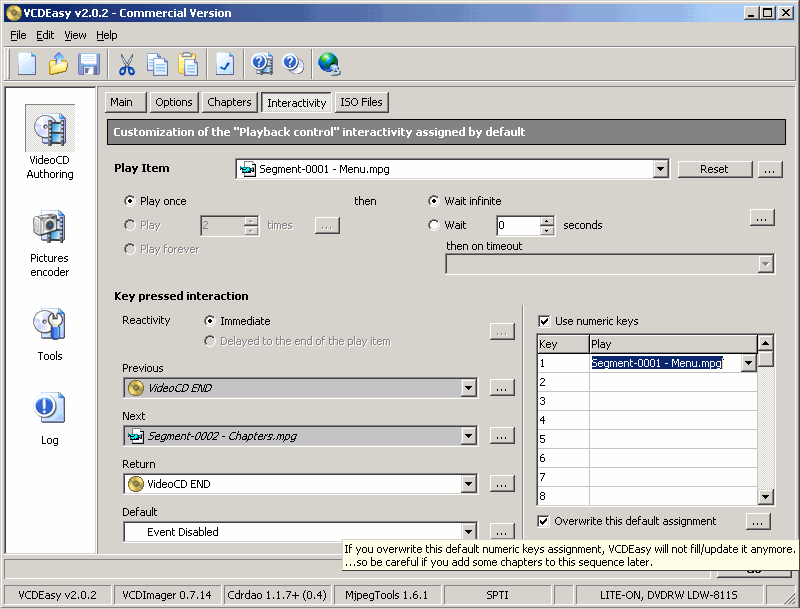Viewport: 800px width, 609px height.
Task: Click the Save floppy disk icon
Action: pyautogui.click(x=88, y=64)
